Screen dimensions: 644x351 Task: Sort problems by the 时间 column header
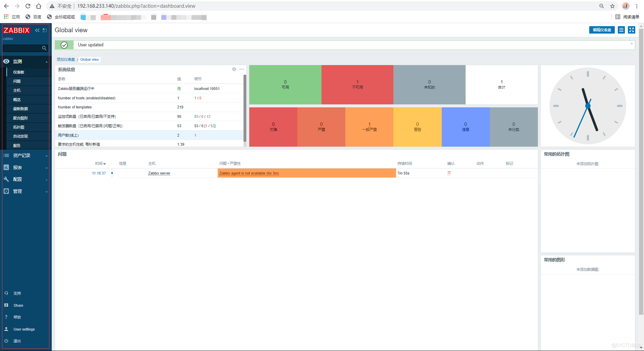(100, 164)
